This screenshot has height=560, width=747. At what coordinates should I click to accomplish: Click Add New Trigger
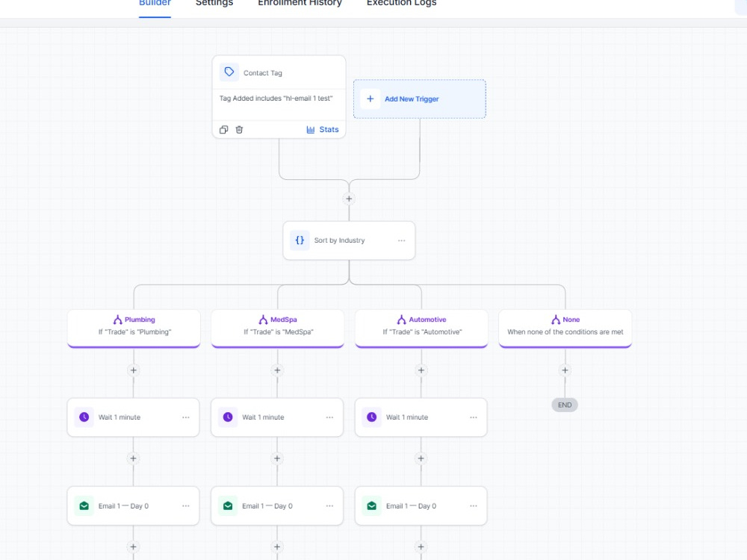(420, 99)
